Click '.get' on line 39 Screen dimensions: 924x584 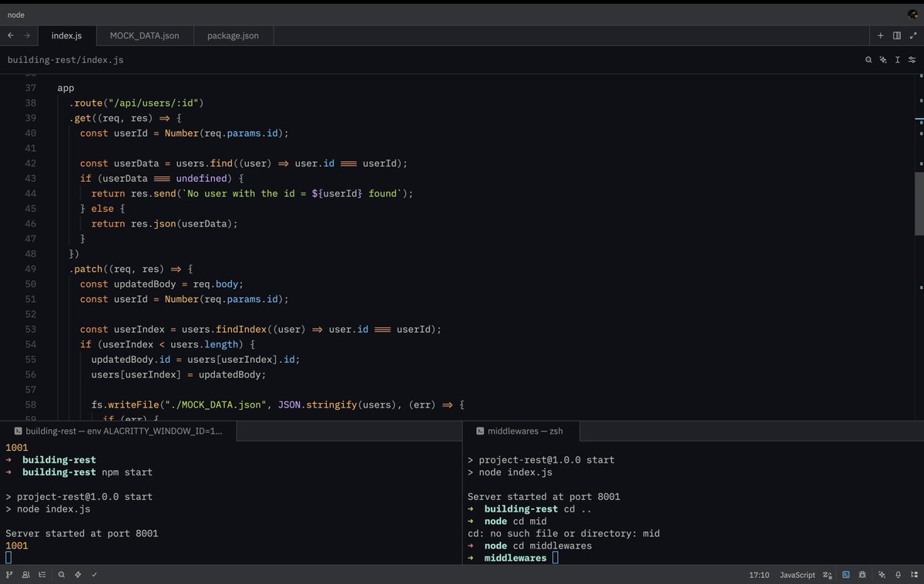(x=80, y=119)
